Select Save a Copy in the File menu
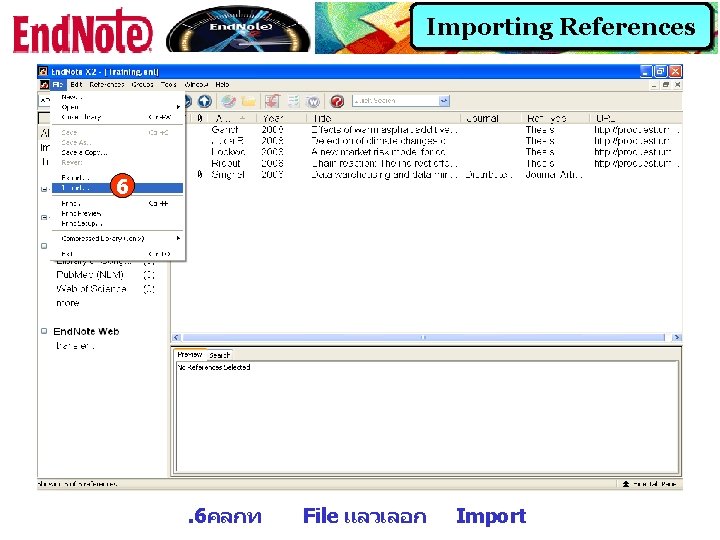This screenshot has width=720, height=540. pyautogui.click(x=117, y=152)
